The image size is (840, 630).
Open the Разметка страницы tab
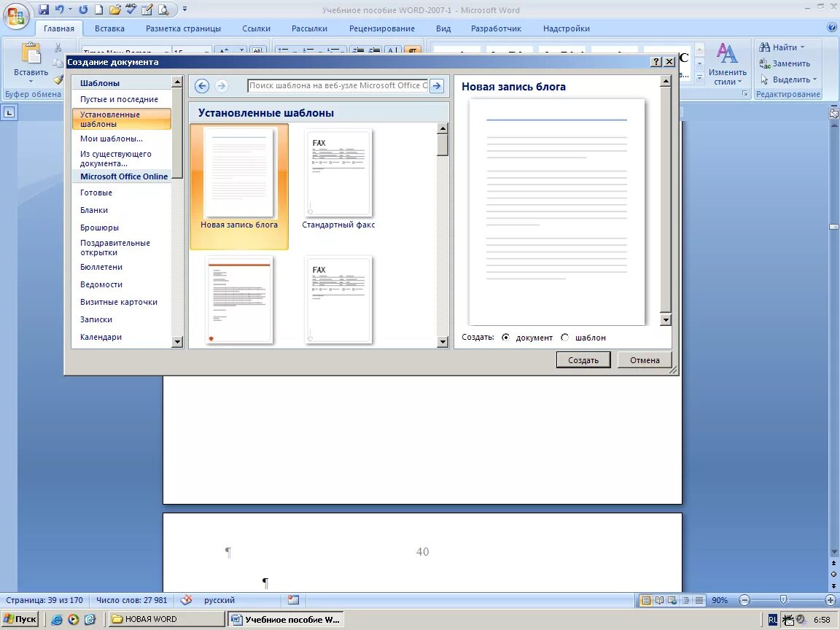tap(183, 28)
